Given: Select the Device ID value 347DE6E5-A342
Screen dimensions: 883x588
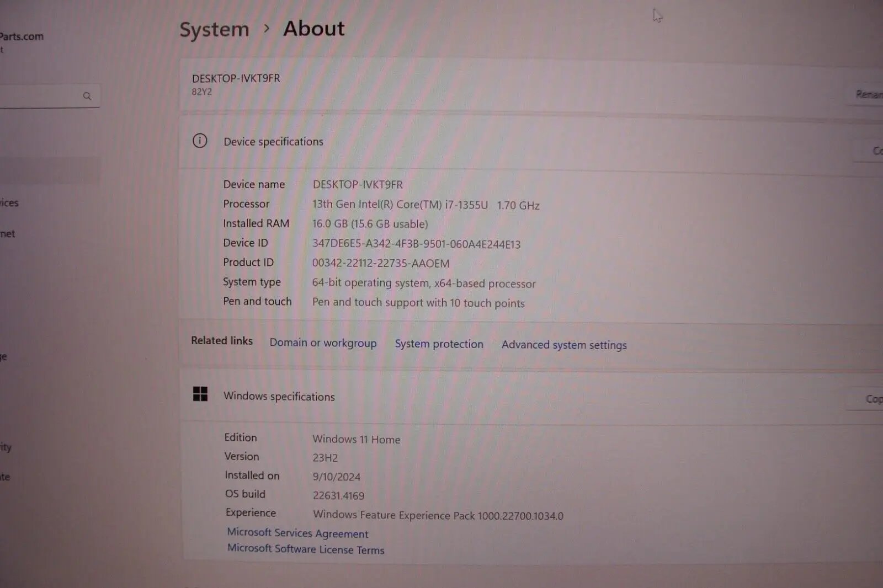Looking at the screenshot, I should point(416,244).
